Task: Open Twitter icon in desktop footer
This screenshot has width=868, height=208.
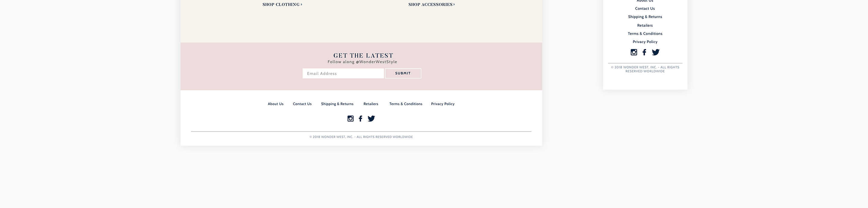Action: tap(371, 119)
